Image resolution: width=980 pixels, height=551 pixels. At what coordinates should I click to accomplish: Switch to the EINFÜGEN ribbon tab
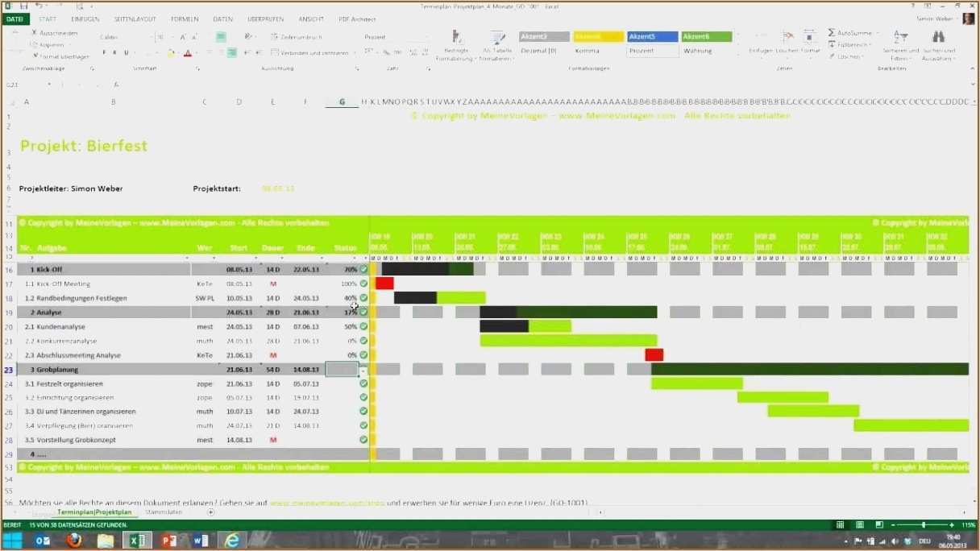85,19
